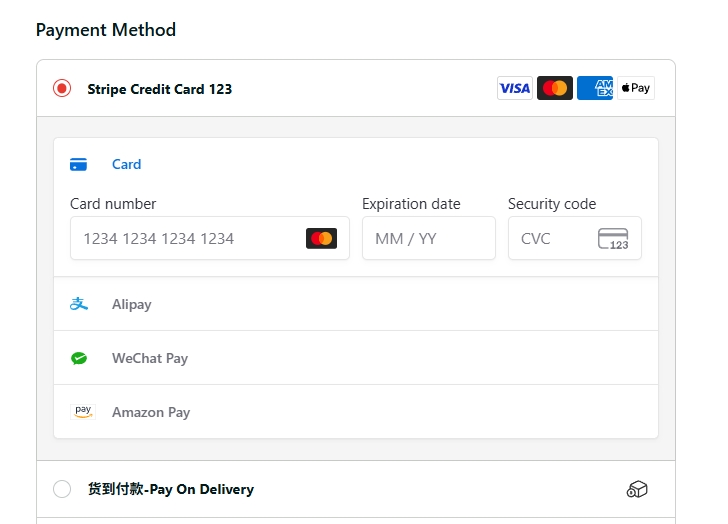Expand the WeChat Pay option
The width and height of the screenshot is (728, 524).
tap(150, 358)
